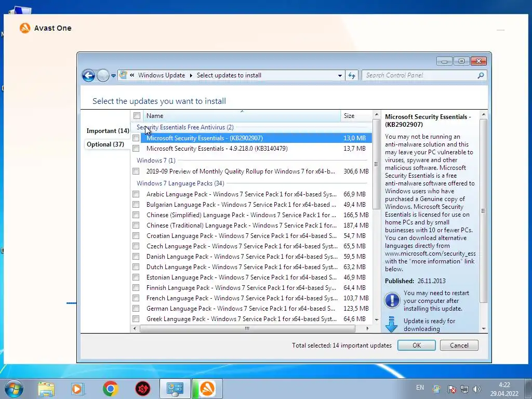Check Microsoft Security Essentials KB2902907
The width and height of the screenshot is (532, 399).
[136, 138]
